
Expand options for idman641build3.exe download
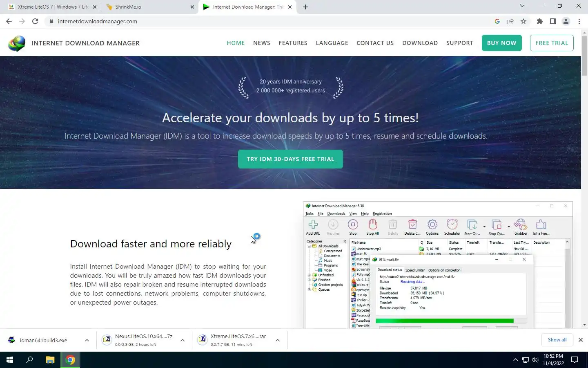(87, 340)
